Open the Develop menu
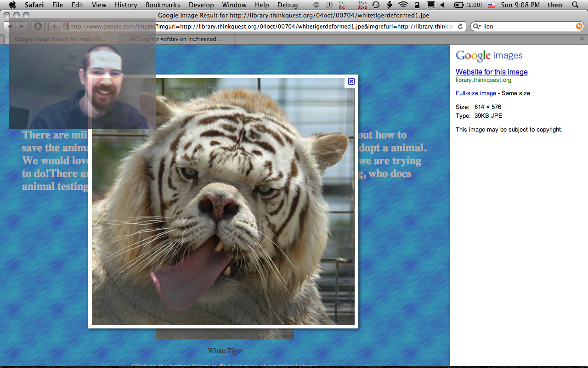The height and width of the screenshot is (368, 588). tap(201, 5)
